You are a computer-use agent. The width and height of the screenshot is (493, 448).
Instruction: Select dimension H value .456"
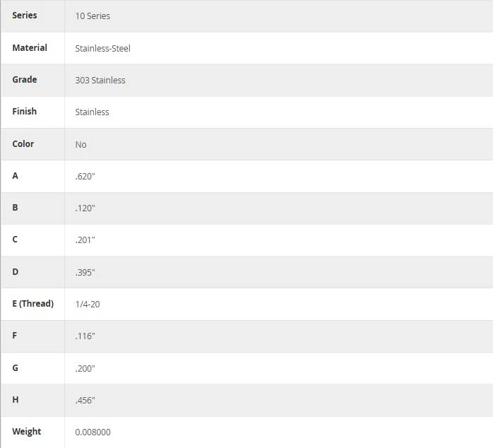click(85, 400)
